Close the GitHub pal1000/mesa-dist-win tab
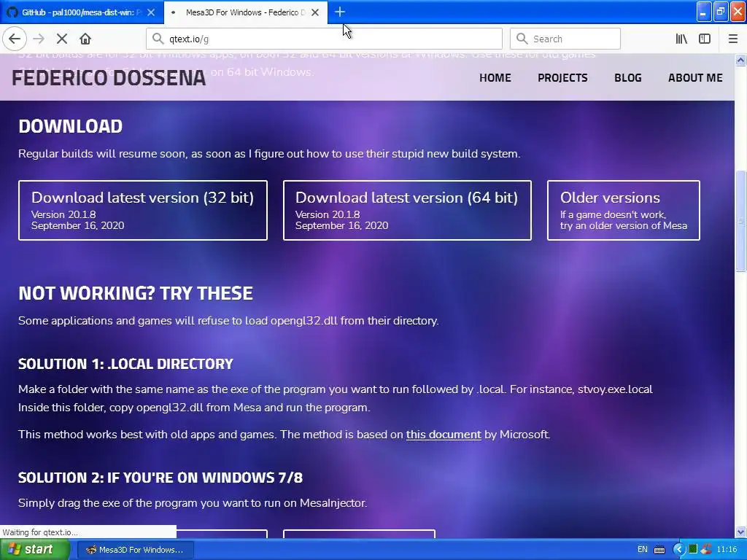Screen dimensions: 747x560 tap(151, 12)
